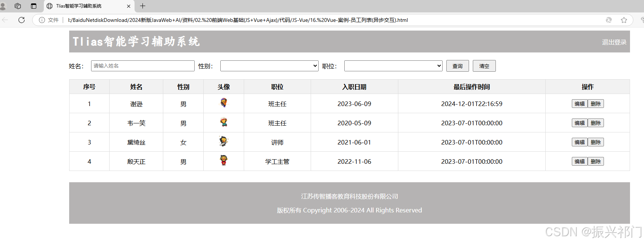Click 谢逊's avatar image
The image size is (644, 243).
224,103
